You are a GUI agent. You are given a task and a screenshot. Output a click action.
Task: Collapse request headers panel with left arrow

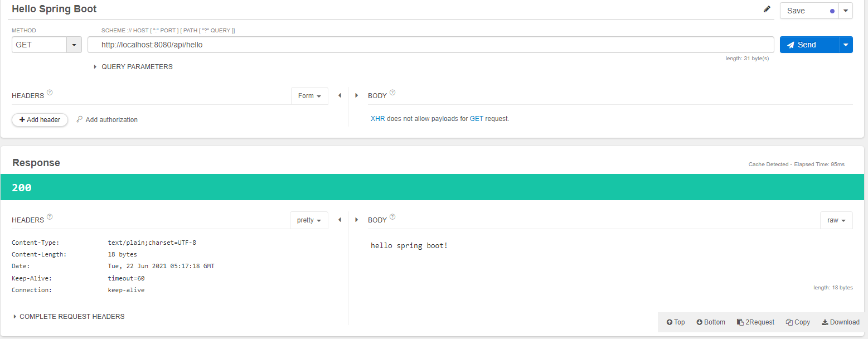point(340,96)
